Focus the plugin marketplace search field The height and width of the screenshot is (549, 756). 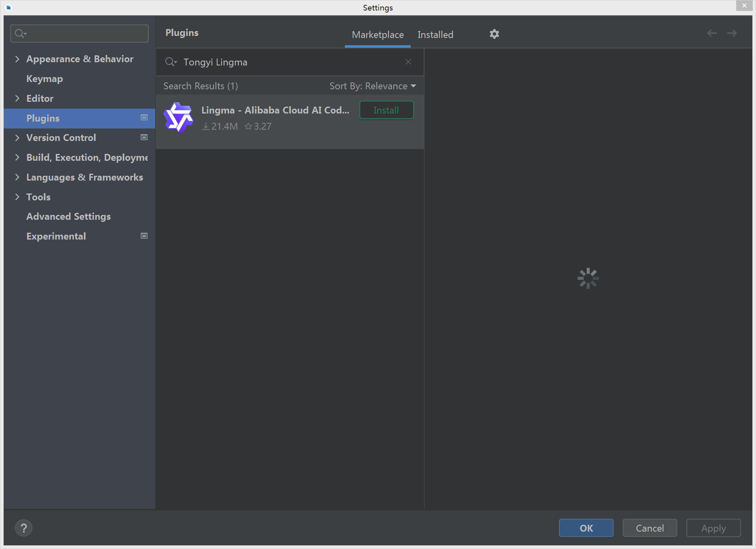click(290, 62)
